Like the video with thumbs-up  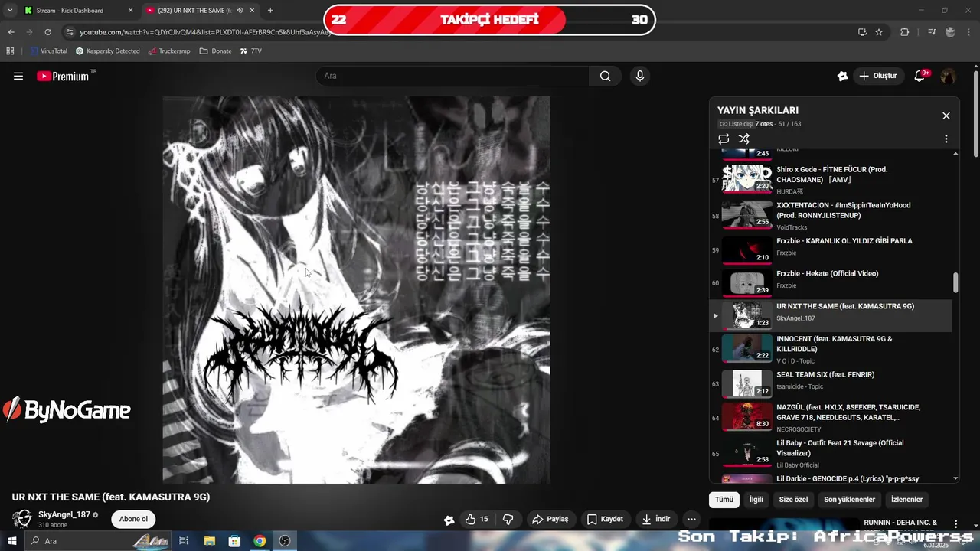476,519
